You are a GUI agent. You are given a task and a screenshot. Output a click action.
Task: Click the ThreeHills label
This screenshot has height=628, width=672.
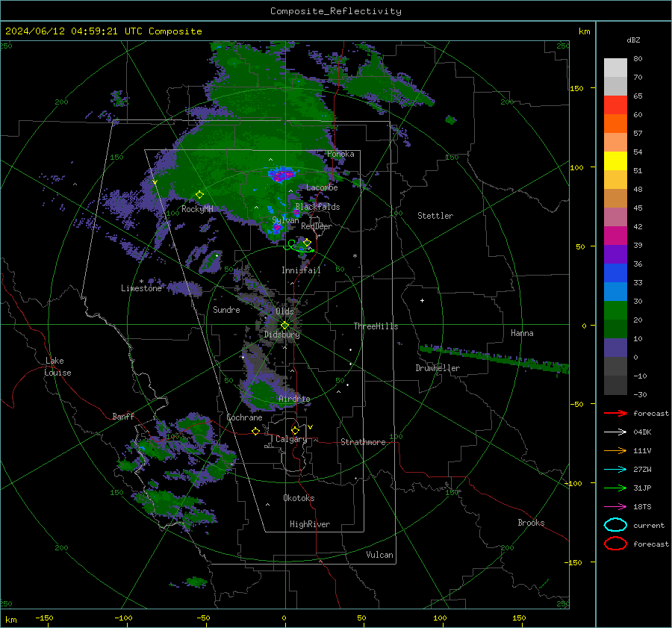tap(376, 326)
